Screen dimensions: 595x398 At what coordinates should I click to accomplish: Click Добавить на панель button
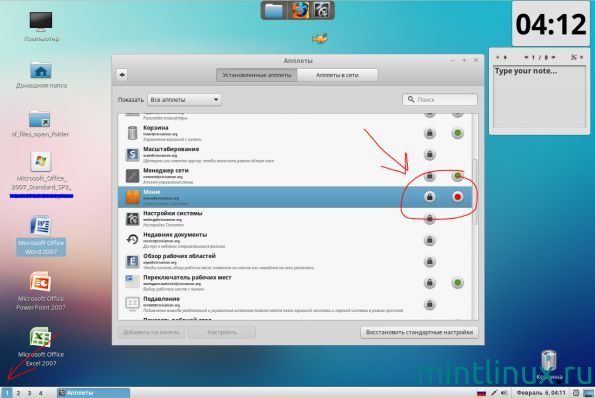(x=151, y=332)
